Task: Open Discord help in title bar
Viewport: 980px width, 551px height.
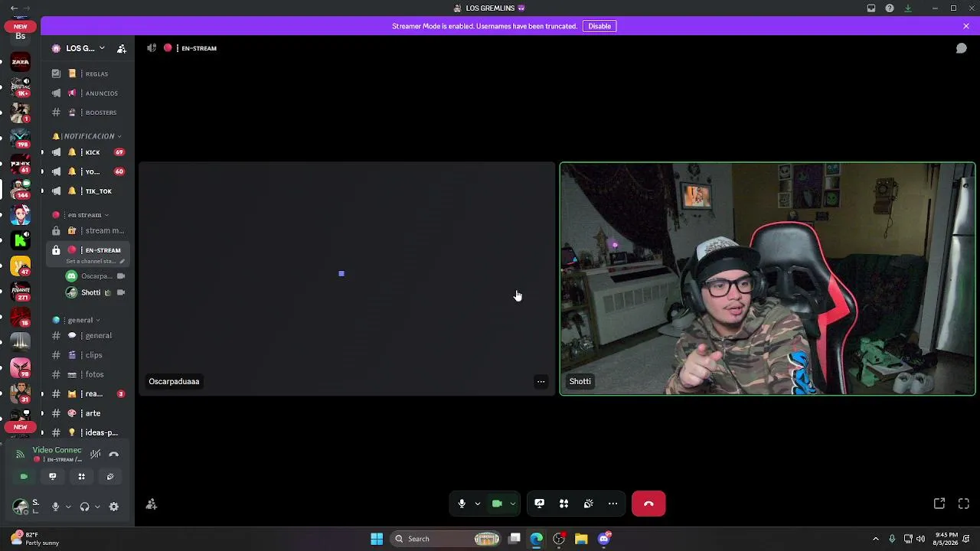Action: coord(890,8)
